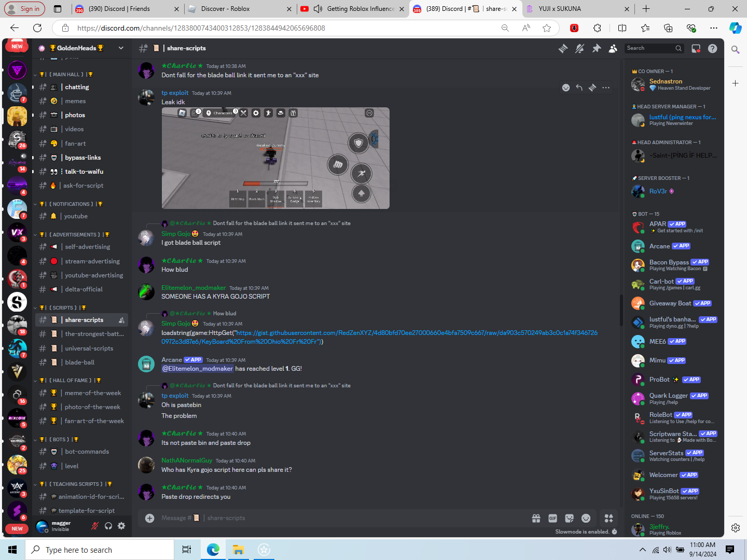The width and height of the screenshot is (747, 560).
Task: Open notification settings bell in channel header
Action: (580, 48)
